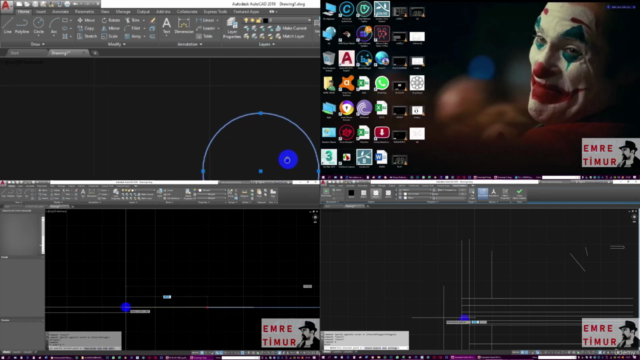Image resolution: width=640 pixels, height=360 pixels.
Task: Open the BitTorrent desktop shortcut
Action: tap(364, 109)
